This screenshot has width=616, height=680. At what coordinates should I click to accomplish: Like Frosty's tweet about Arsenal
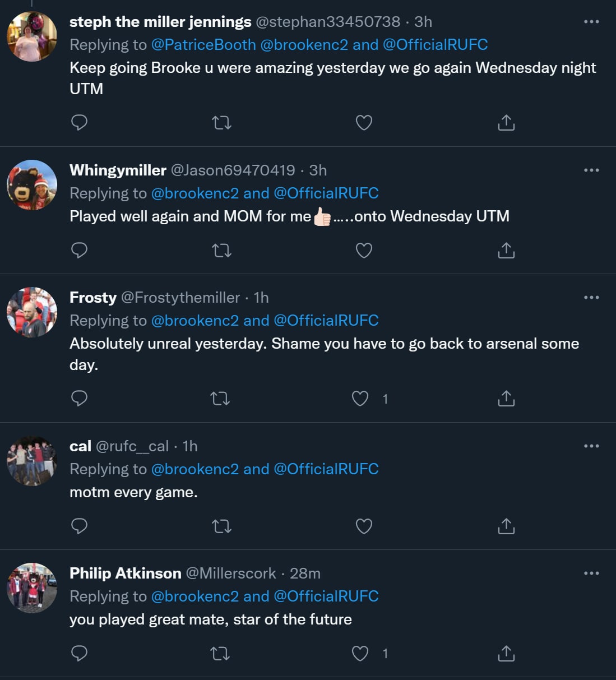360,399
